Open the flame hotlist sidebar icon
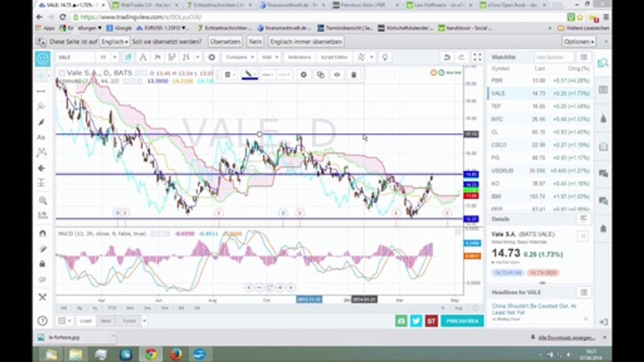Viewport: 644px width, 362px height. coord(603,119)
